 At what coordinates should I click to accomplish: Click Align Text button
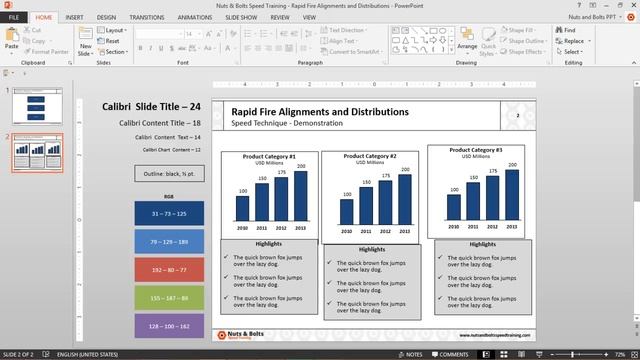click(339, 41)
